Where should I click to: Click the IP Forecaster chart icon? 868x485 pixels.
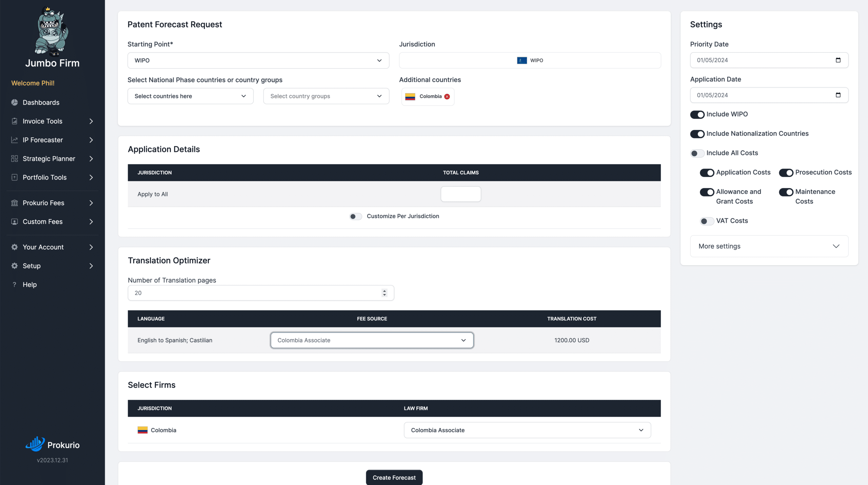[14, 140]
